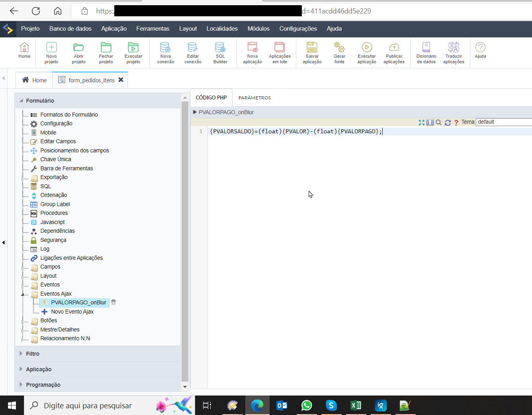Expand the Programação section

click(x=98, y=385)
